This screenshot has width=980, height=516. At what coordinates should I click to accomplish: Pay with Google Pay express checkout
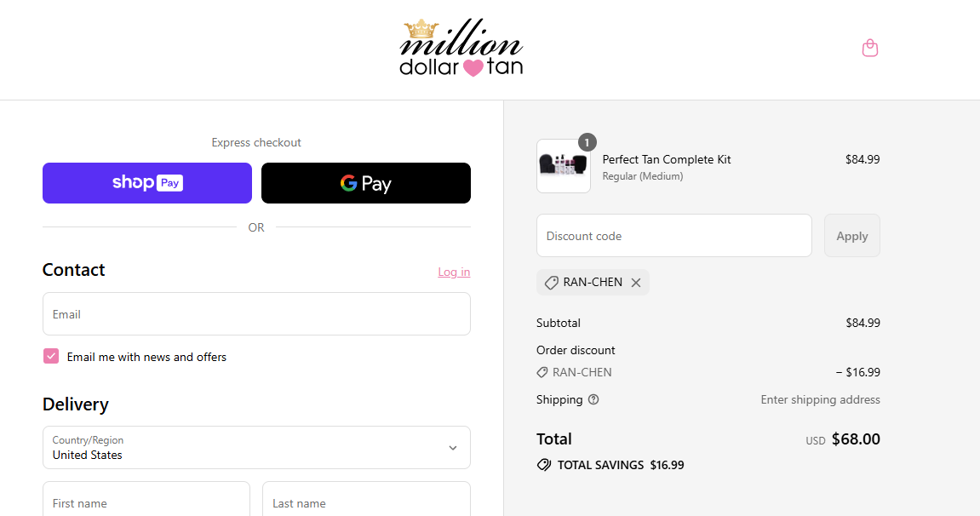[x=365, y=183]
